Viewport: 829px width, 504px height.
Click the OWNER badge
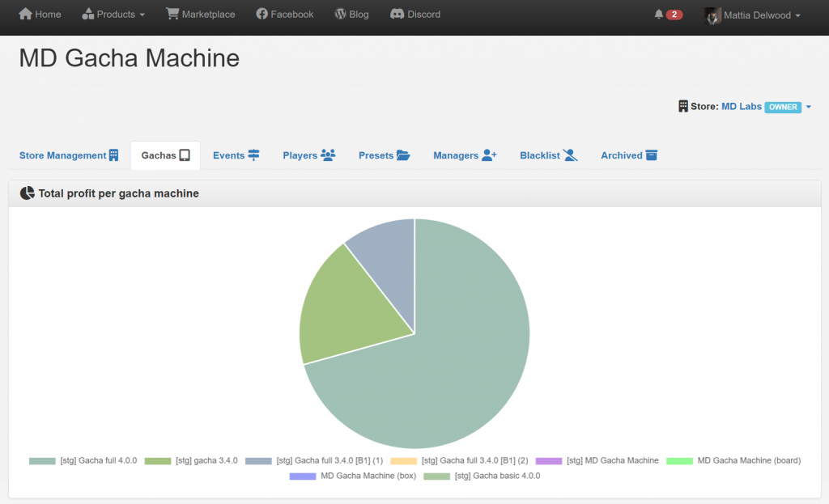click(x=783, y=107)
